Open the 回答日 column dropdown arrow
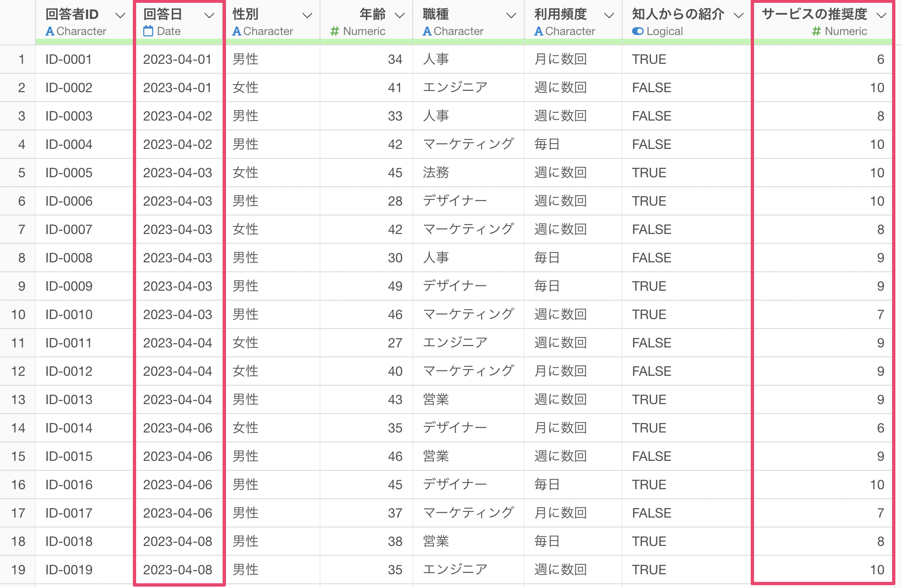The image size is (902, 588). (x=209, y=16)
